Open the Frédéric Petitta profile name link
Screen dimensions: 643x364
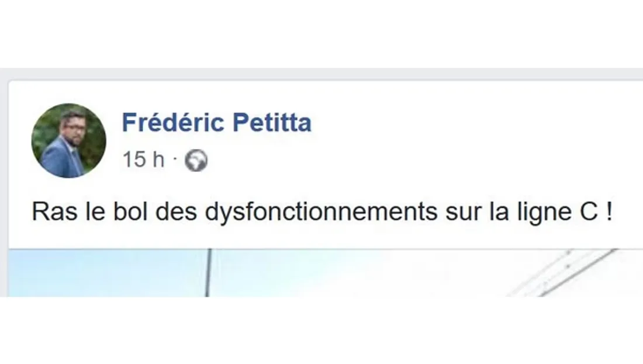pos(216,123)
